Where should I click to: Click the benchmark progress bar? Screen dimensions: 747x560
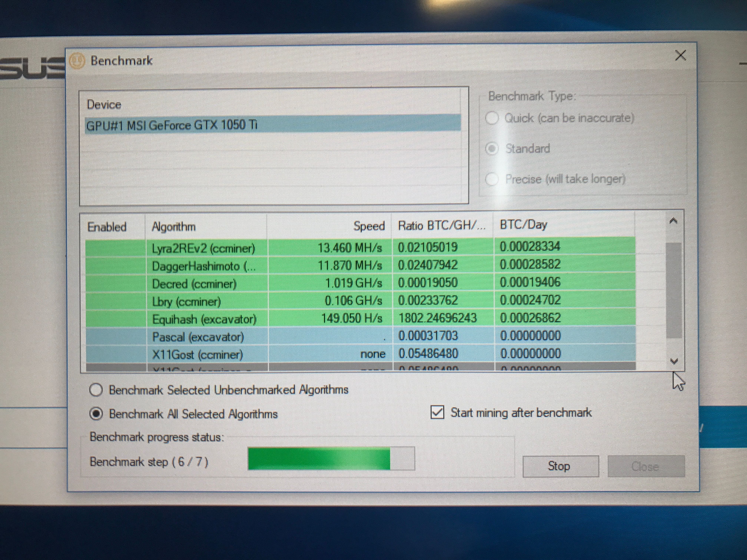tap(331, 458)
